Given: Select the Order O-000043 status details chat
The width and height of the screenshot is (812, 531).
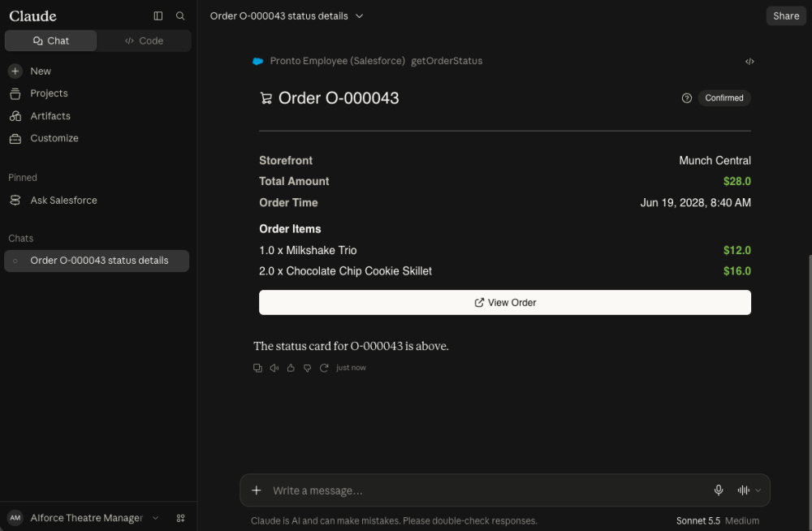Looking at the screenshot, I should point(97,261).
